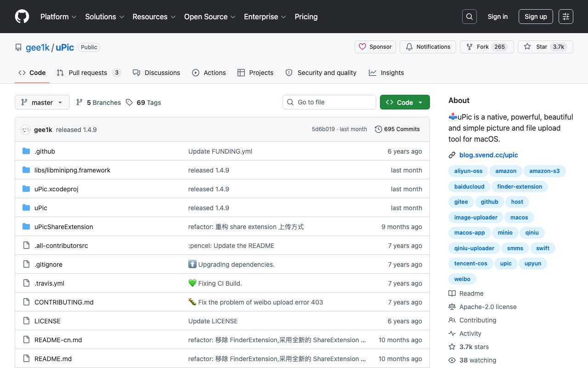Select the image-uploader topic tag
This screenshot has height=368, width=588.
[x=476, y=218]
